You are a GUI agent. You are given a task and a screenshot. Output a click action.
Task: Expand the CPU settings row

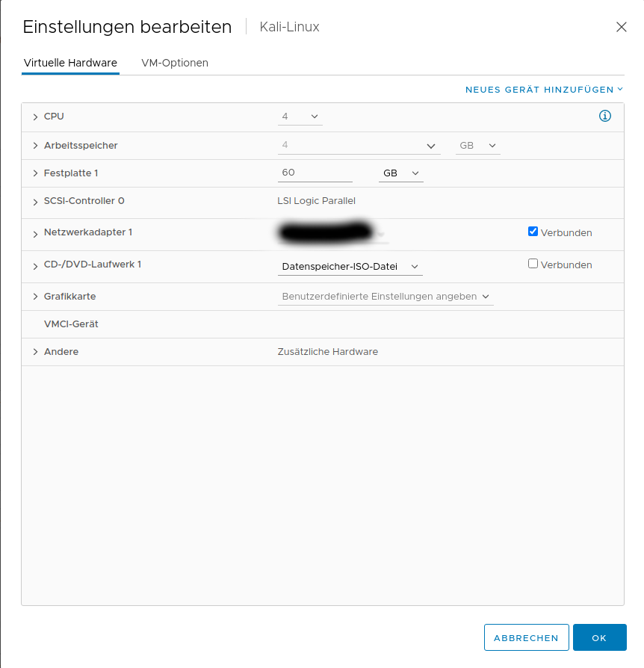click(x=35, y=117)
